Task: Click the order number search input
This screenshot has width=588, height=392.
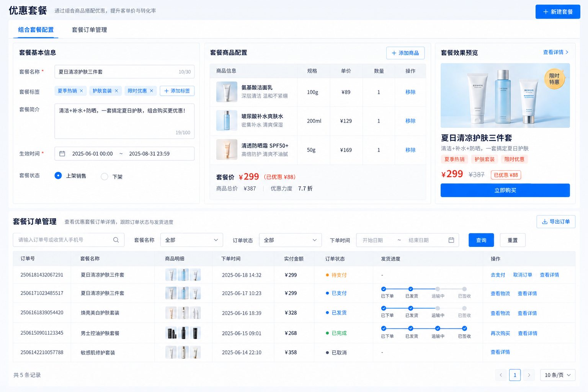Action: click(69, 240)
